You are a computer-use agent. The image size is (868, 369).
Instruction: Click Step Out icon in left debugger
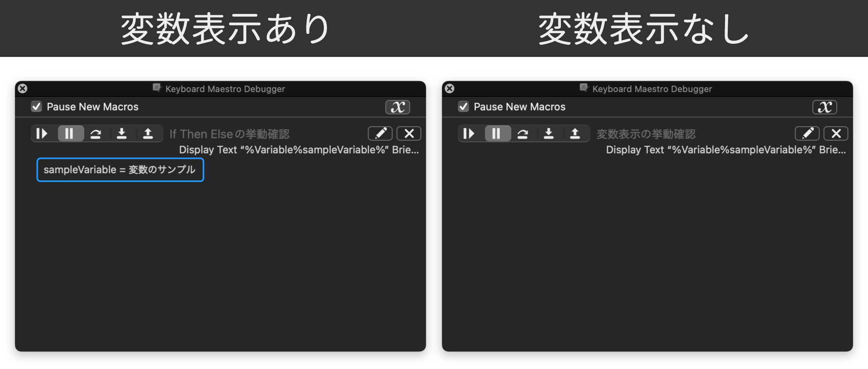pyautogui.click(x=148, y=133)
